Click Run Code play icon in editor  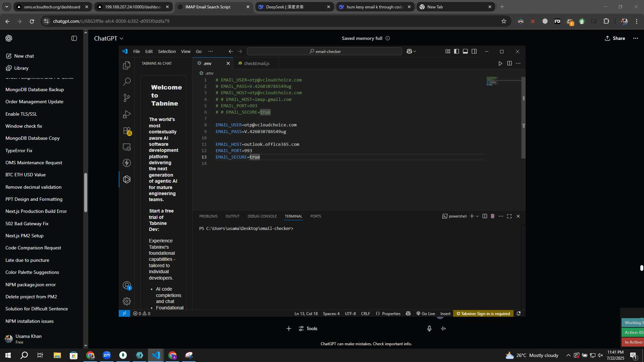500,63
